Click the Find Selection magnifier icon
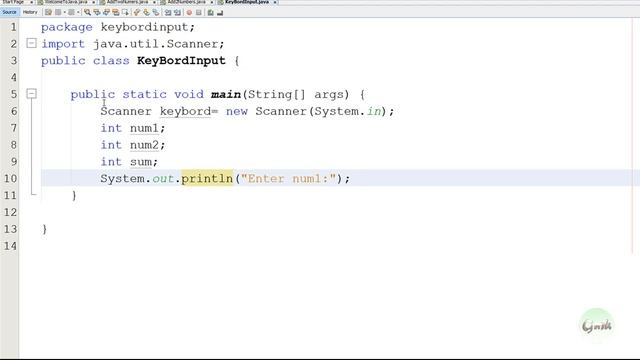Viewport: 640px width, 360px height. pyautogui.click(x=87, y=12)
